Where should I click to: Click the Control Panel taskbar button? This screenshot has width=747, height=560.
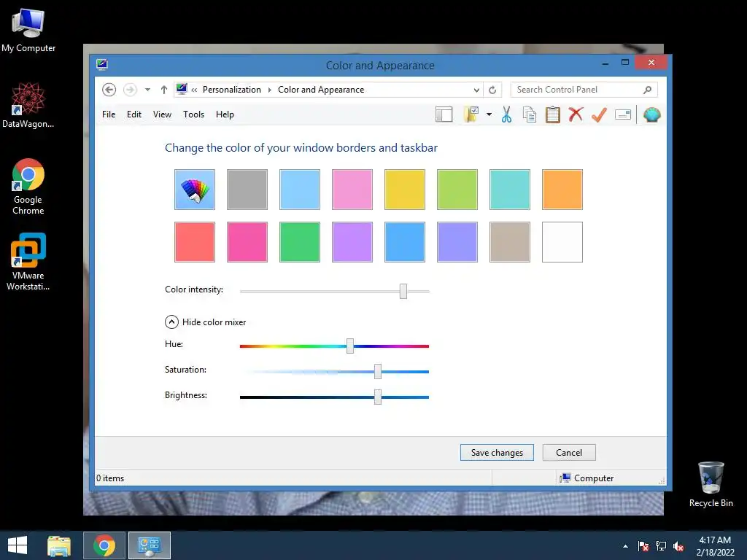150,545
